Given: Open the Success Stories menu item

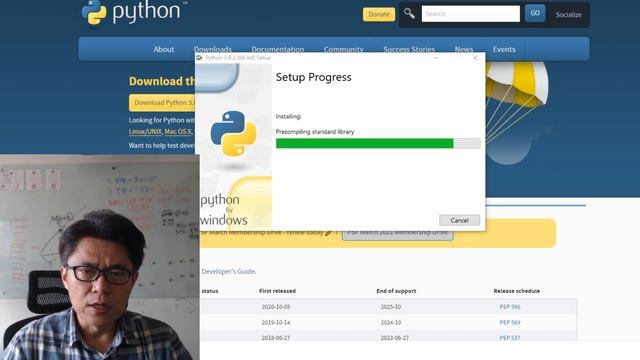Looking at the screenshot, I should point(409,49).
